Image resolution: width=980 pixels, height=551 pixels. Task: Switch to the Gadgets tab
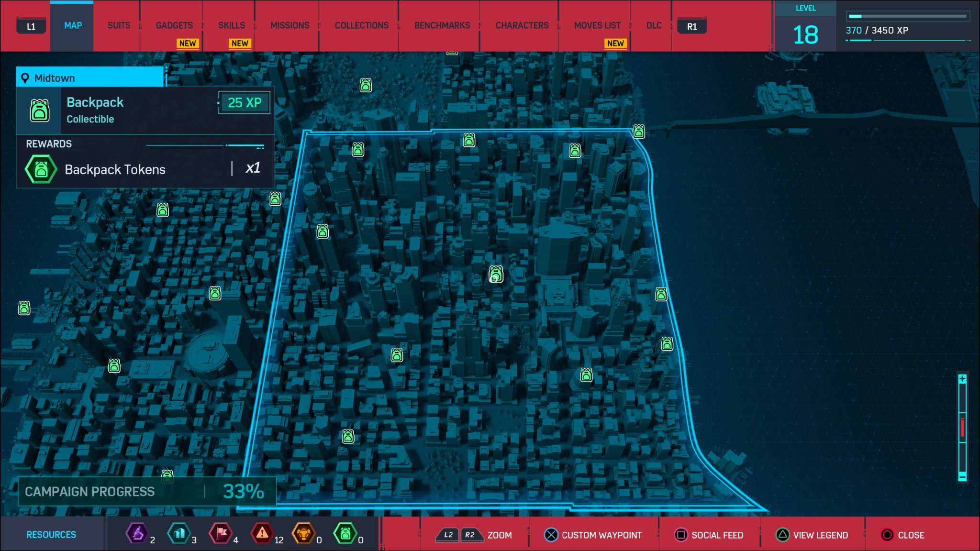174,25
